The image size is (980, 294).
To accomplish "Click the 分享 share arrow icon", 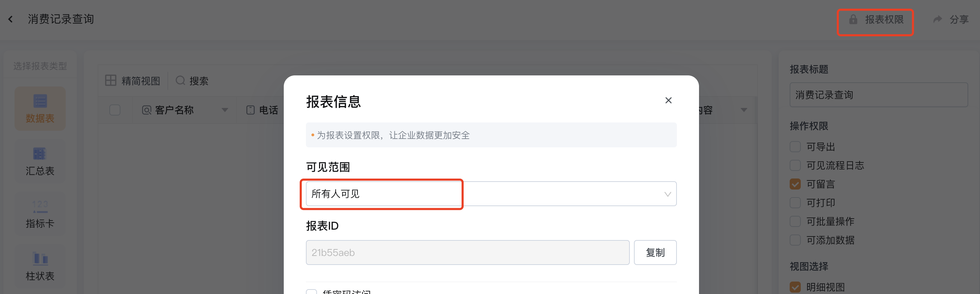I will 937,19.
